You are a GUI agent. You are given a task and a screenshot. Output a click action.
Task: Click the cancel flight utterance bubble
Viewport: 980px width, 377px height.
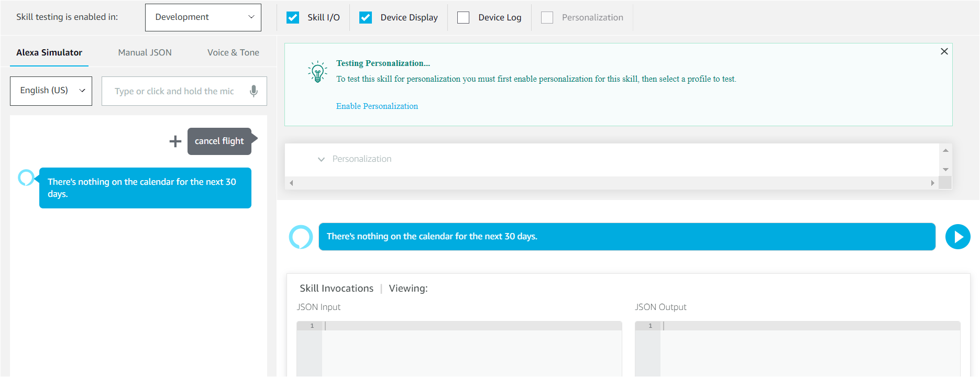click(219, 141)
